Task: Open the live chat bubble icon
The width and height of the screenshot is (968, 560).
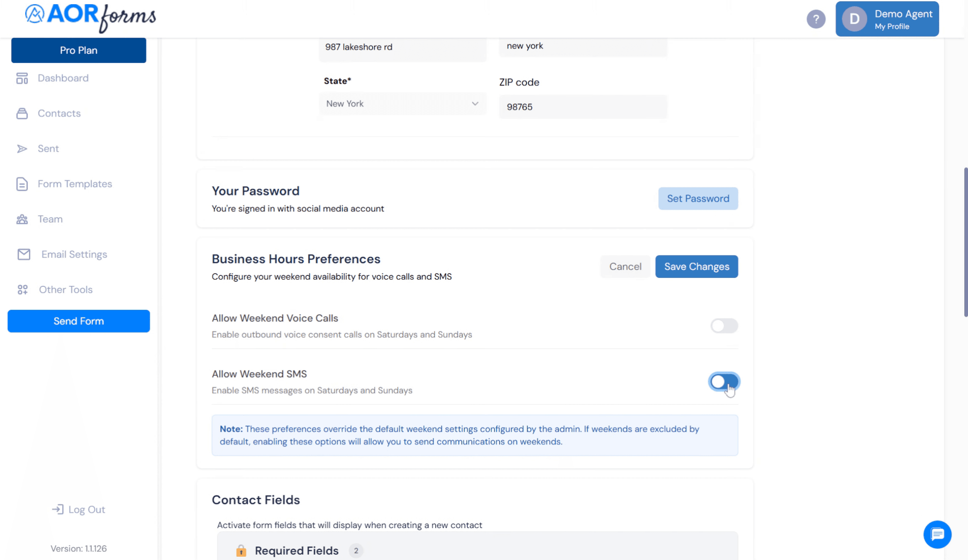Action: pyautogui.click(x=937, y=534)
